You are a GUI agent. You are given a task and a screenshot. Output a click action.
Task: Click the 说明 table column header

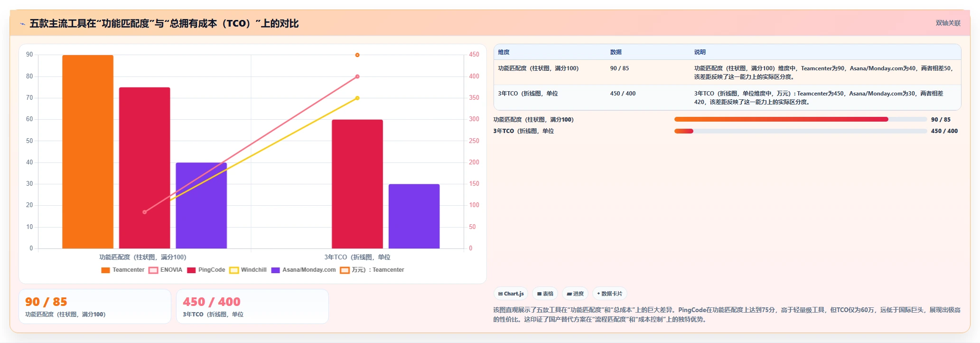click(x=700, y=52)
